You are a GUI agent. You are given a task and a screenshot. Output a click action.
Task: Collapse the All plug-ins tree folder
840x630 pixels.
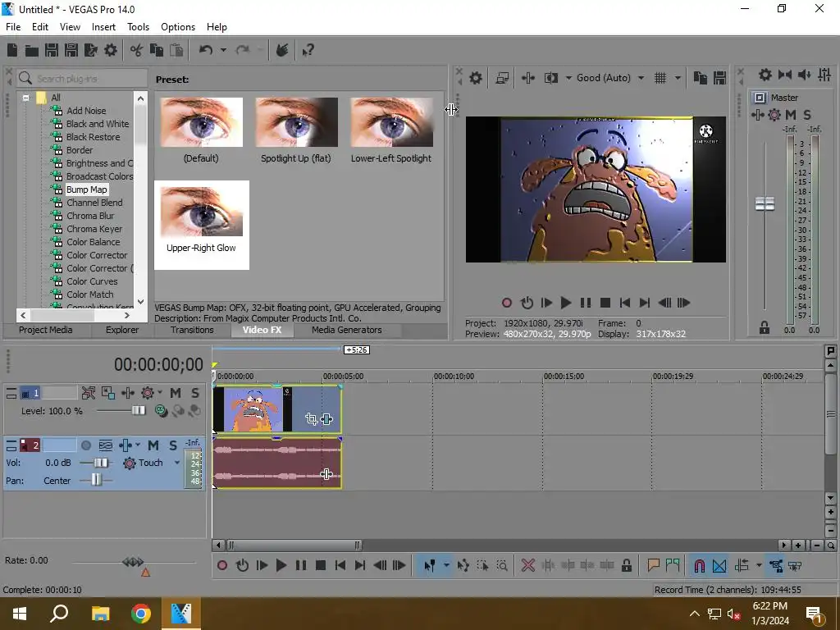[25, 98]
